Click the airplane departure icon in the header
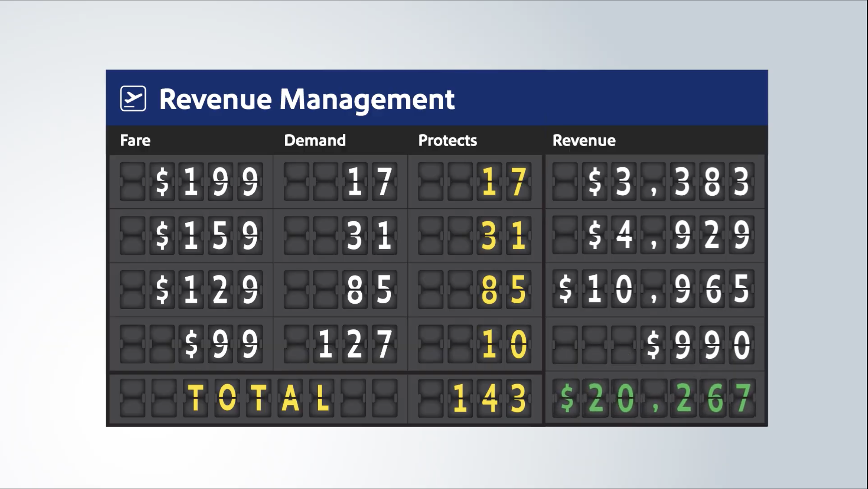This screenshot has height=489, width=868. pos(133,98)
